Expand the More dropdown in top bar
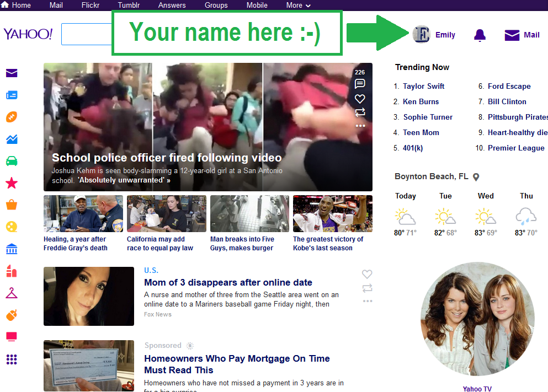The height and width of the screenshot is (392, 548). (298, 5)
